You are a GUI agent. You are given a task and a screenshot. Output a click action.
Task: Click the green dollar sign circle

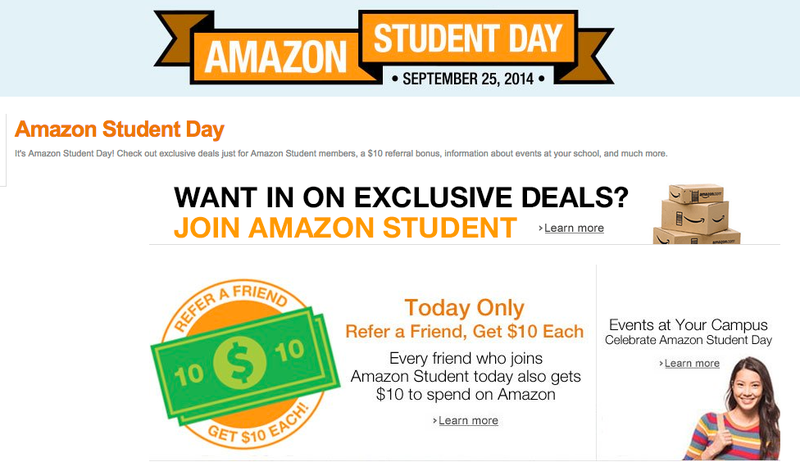[239, 363]
